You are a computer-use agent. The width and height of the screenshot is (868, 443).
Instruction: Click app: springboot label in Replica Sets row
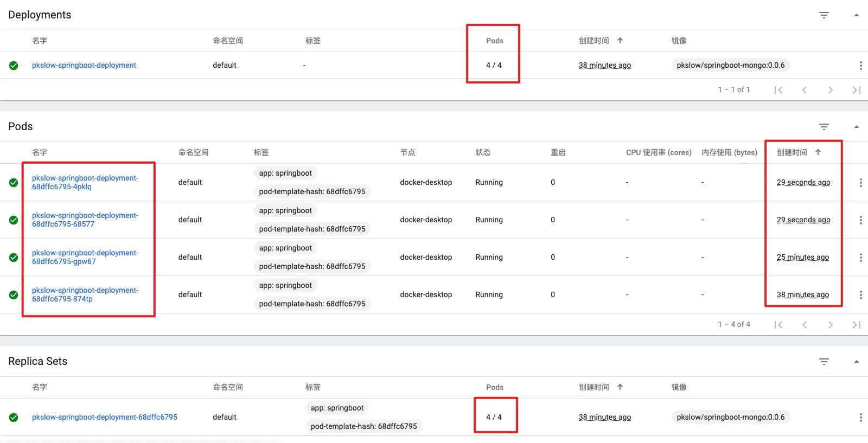point(337,408)
